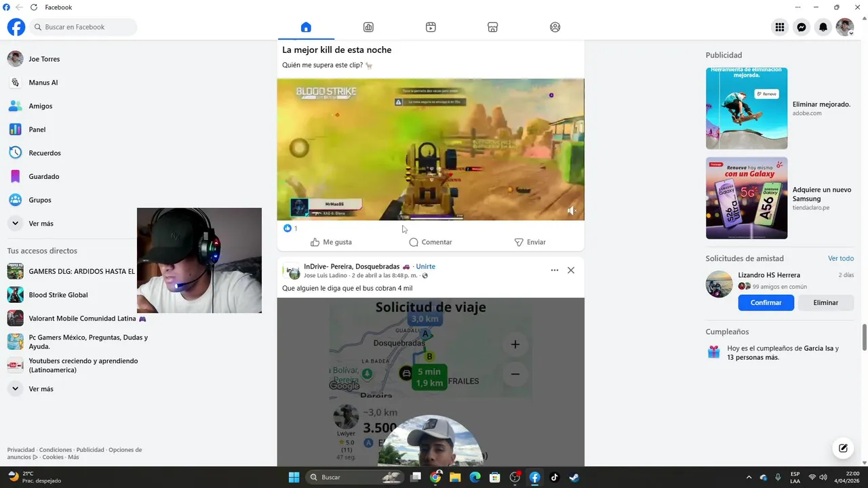Open Chrome from taskbar

point(435,477)
